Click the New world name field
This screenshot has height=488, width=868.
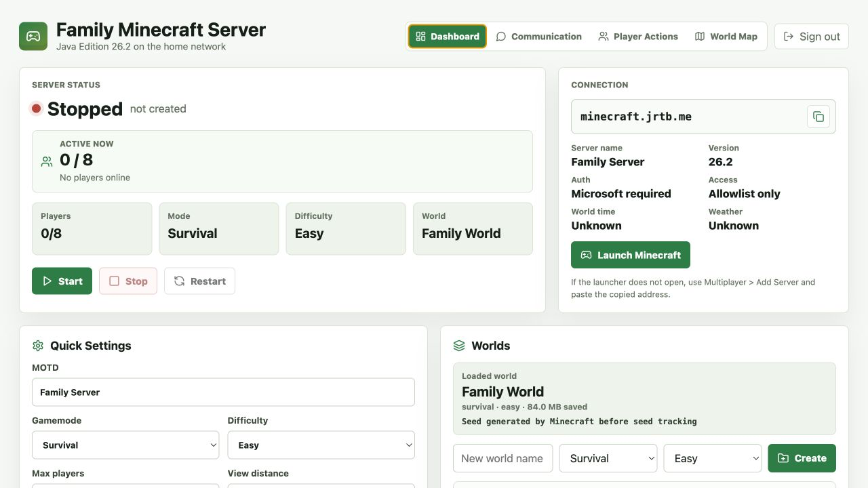point(502,458)
